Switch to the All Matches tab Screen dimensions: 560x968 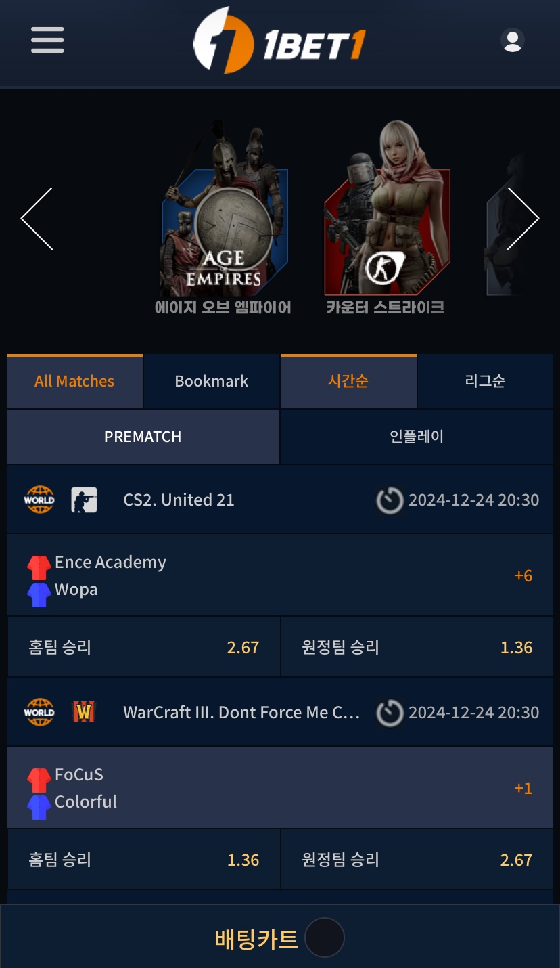coord(74,381)
